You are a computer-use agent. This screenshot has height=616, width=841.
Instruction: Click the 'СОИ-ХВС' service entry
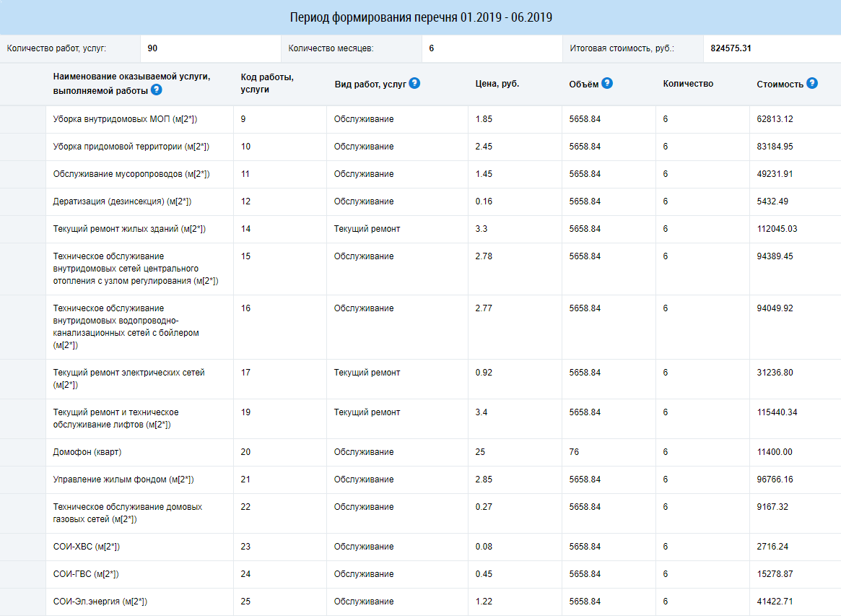86,547
